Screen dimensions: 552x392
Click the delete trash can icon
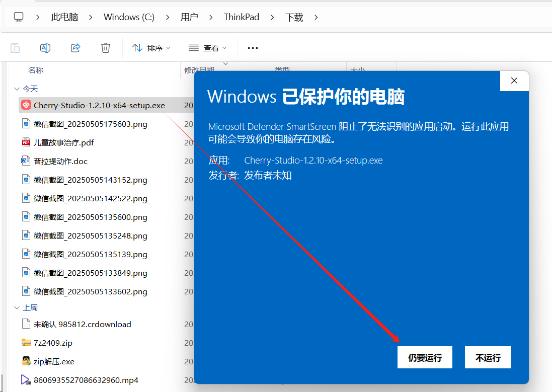[x=106, y=47]
